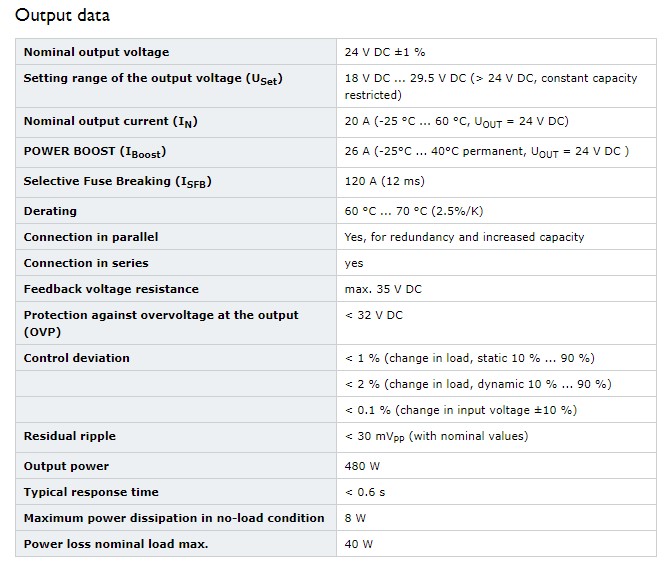Select the Control deviation label
The image size is (672, 574).
point(76,358)
